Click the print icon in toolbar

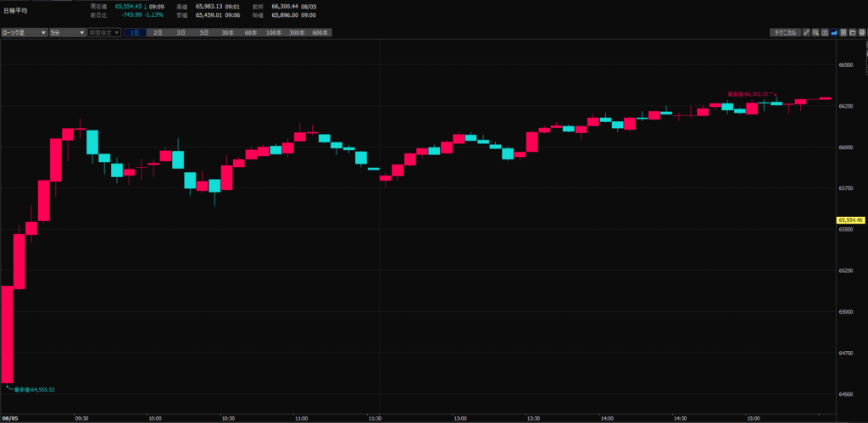coord(862,33)
